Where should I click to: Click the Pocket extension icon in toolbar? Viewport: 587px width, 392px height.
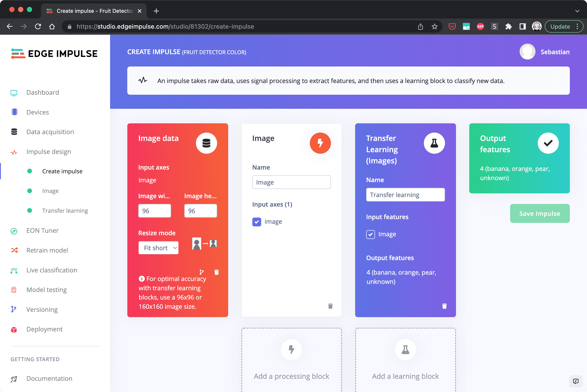point(452,26)
